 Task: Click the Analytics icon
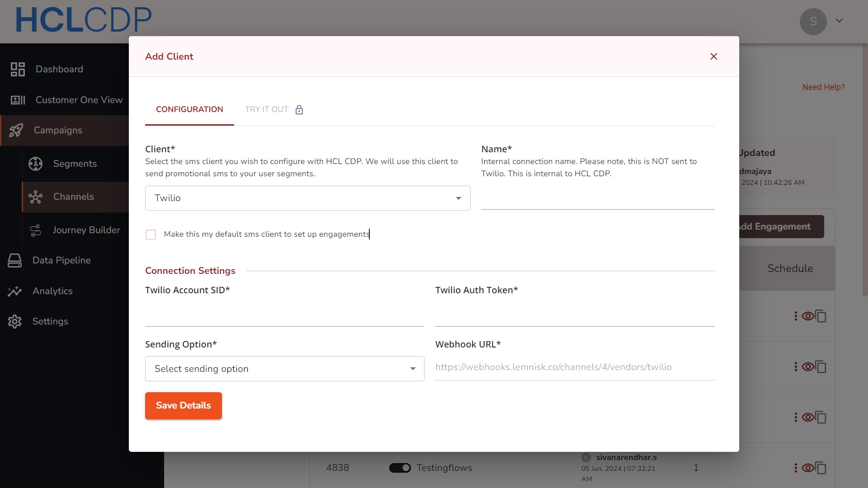[x=14, y=291]
